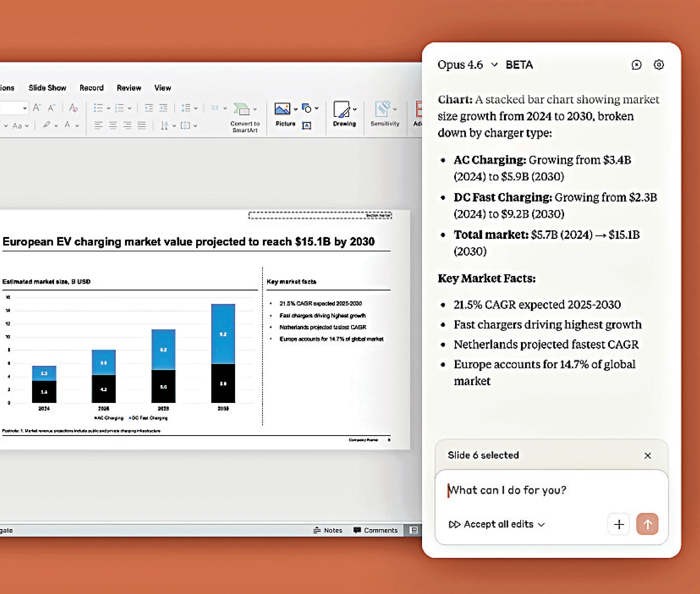
Task: Switch to the Review tab
Action: click(129, 88)
